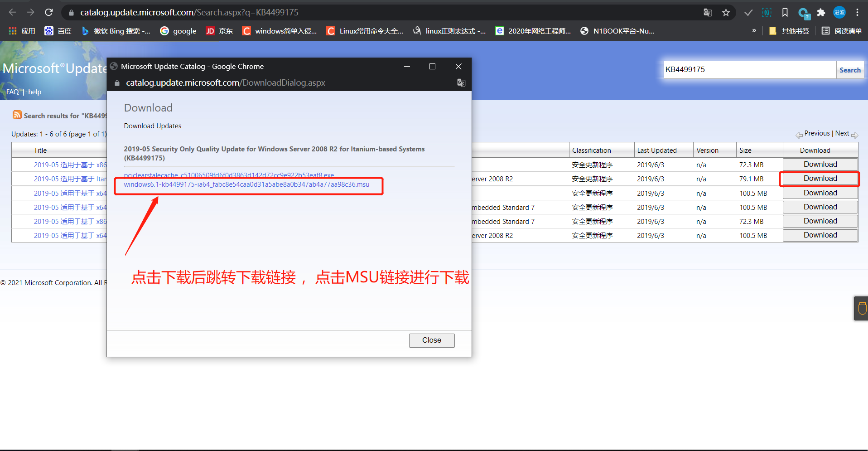868x451 pixels.
Task: Open the 其他书签 folder
Action: tap(789, 31)
